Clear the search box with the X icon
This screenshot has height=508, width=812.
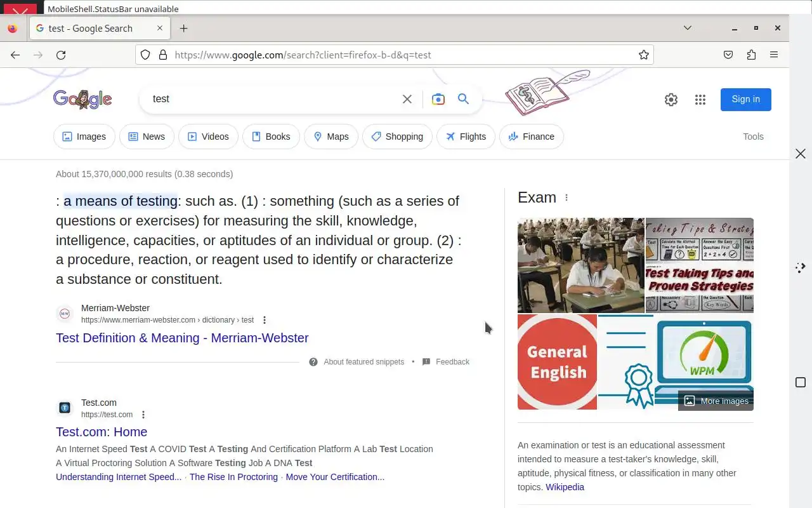407,99
